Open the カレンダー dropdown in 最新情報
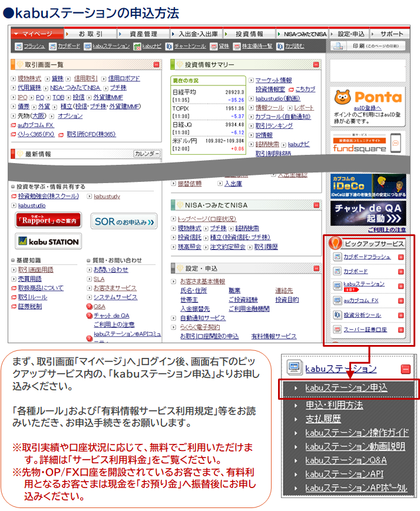420x511 pixels. point(147,154)
